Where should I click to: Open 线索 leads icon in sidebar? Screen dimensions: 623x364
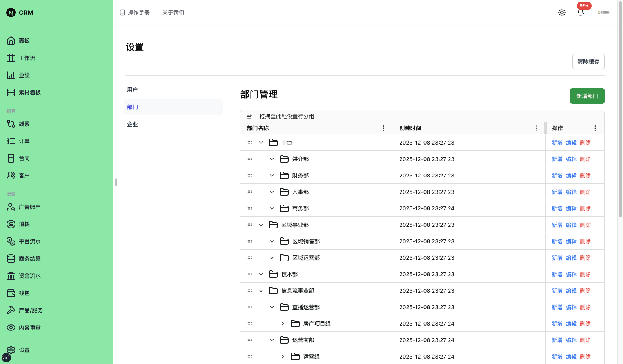point(11,124)
